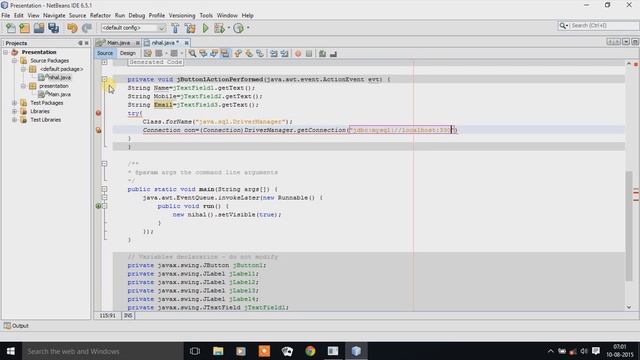Click the Find Selection magnifier icon
The height and width of the screenshot is (360, 640).
[192, 53]
